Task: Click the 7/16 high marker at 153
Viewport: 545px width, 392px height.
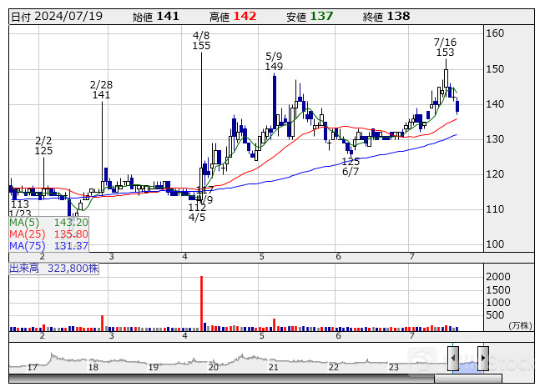Action: point(445,47)
